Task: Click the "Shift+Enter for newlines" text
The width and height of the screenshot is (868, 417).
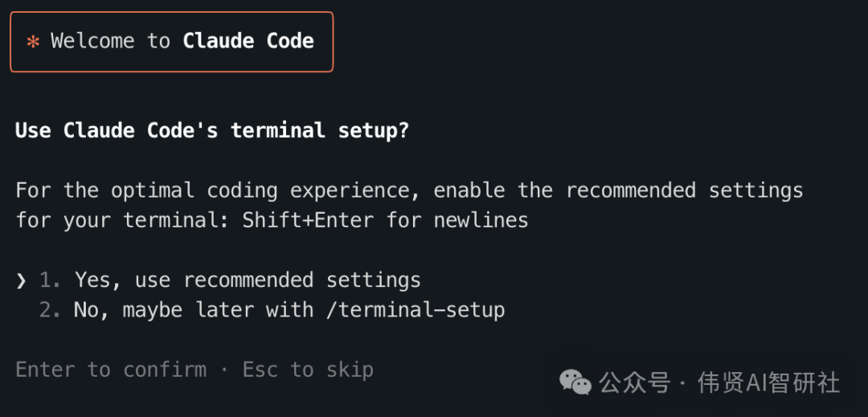Action: (x=385, y=220)
